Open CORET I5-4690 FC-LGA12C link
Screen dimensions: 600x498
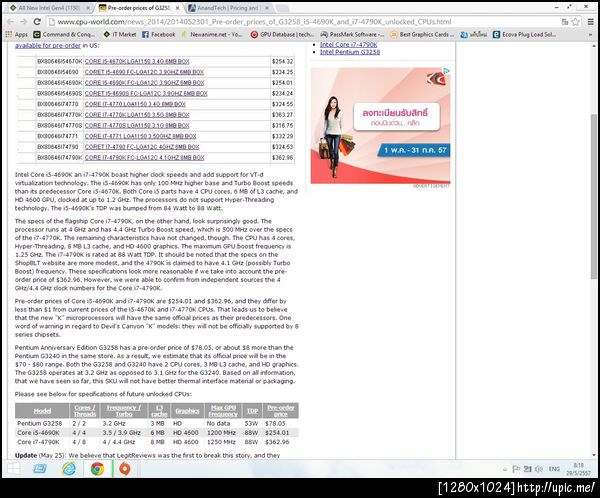point(144,72)
